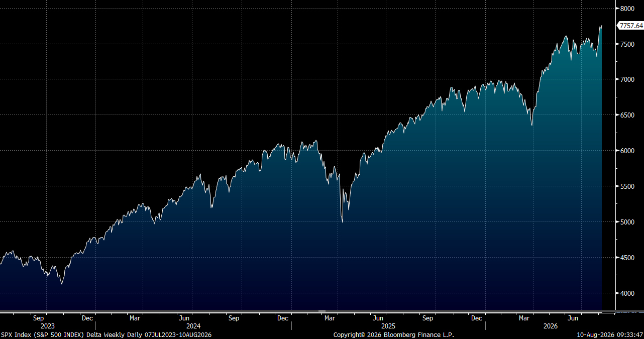Click the 10-Aug-2026 09:33:47 timestamp
Image resolution: width=644 pixels, height=339 pixels.
(x=610, y=334)
